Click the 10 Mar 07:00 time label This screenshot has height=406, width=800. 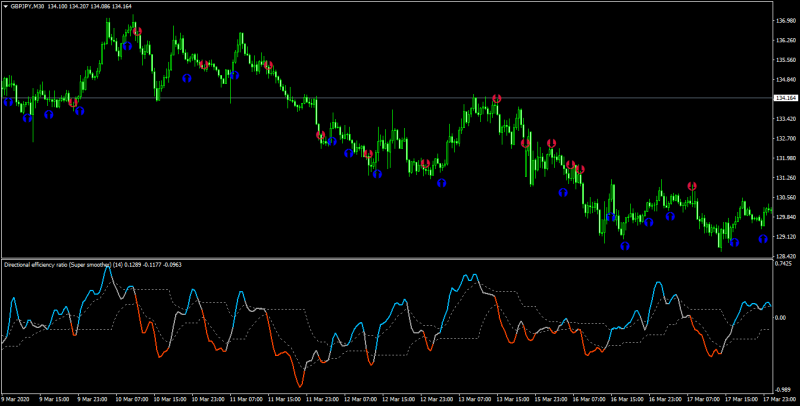pyautogui.click(x=132, y=399)
